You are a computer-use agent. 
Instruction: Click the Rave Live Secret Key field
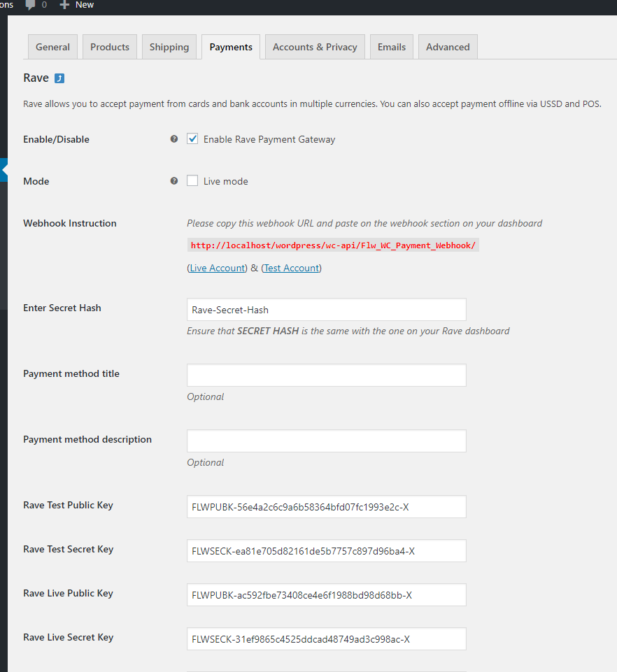click(326, 638)
